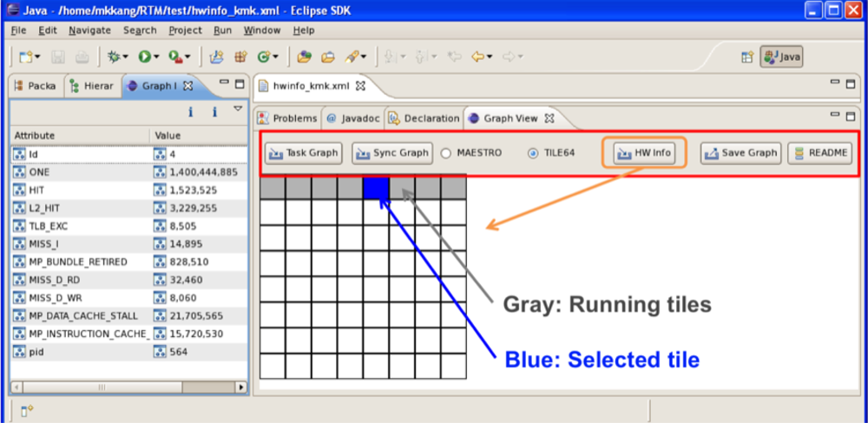The width and height of the screenshot is (868, 423).
Task: Click the Task Graph button
Action: pyautogui.click(x=303, y=154)
